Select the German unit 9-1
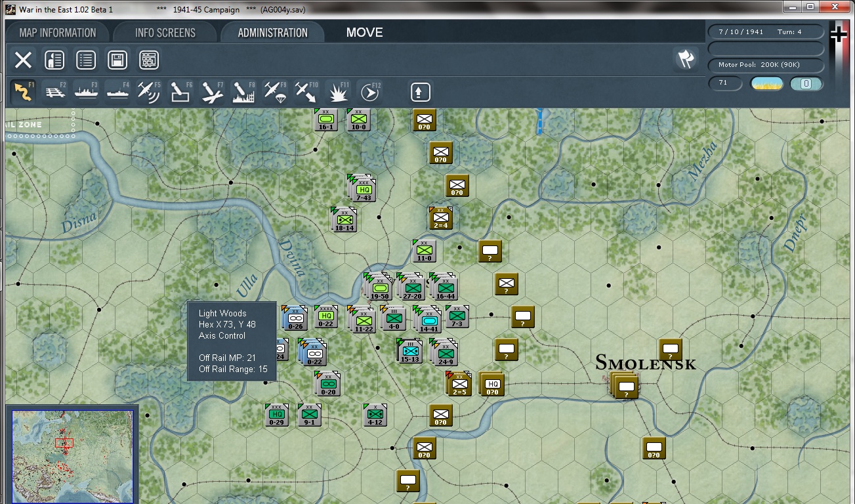The height and width of the screenshot is (504, 855). 309,415
